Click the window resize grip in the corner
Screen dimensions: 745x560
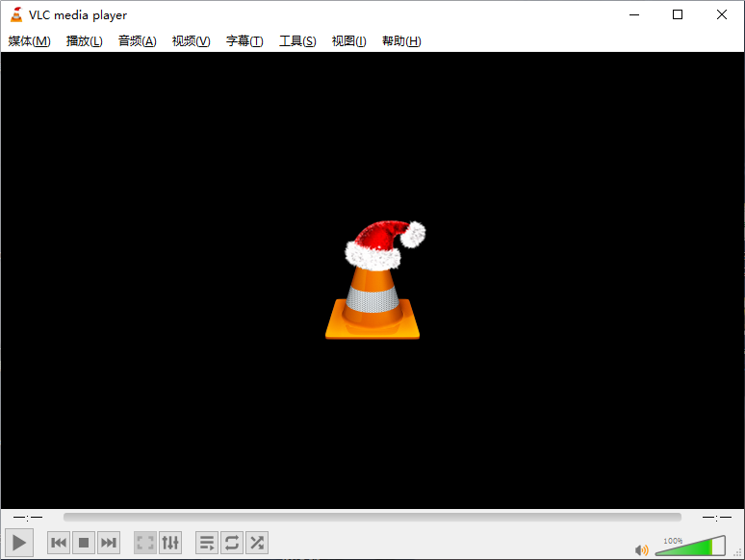click(x=738, y=553)
